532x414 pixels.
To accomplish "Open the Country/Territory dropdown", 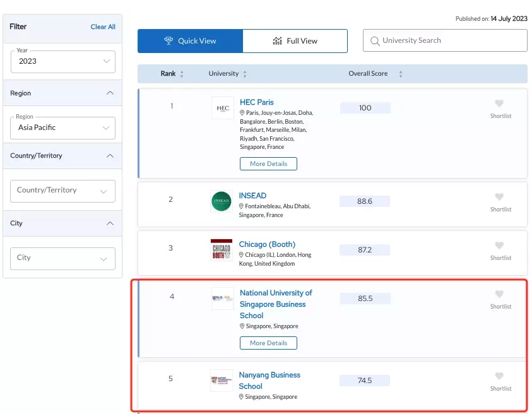I will (x=62, y=191).
